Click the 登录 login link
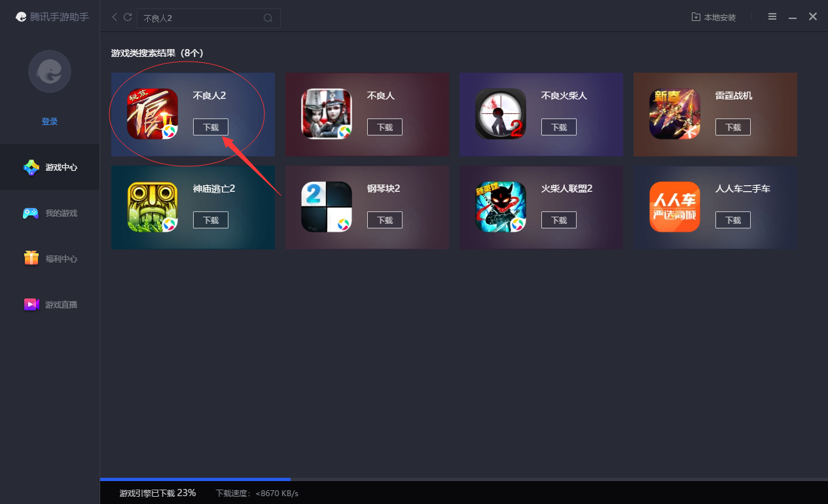This screenshot has height=504, width=828. click(x=50, y=121)
